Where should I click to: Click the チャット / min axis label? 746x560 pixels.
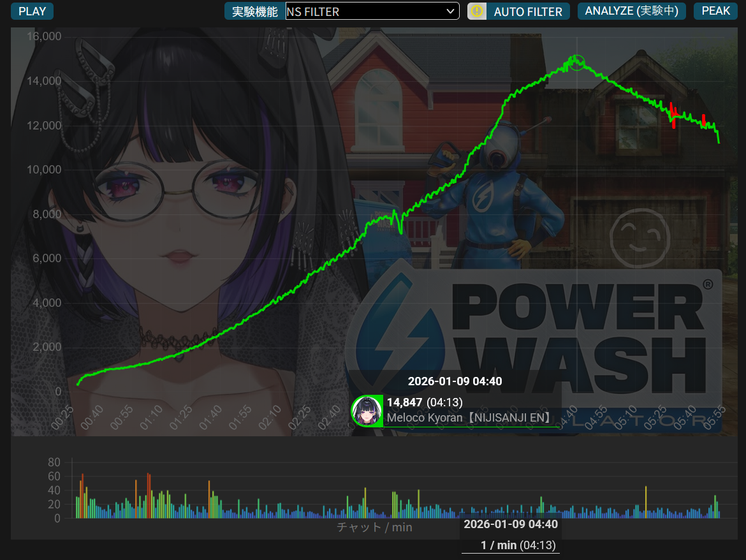click(x=374, y=527)
